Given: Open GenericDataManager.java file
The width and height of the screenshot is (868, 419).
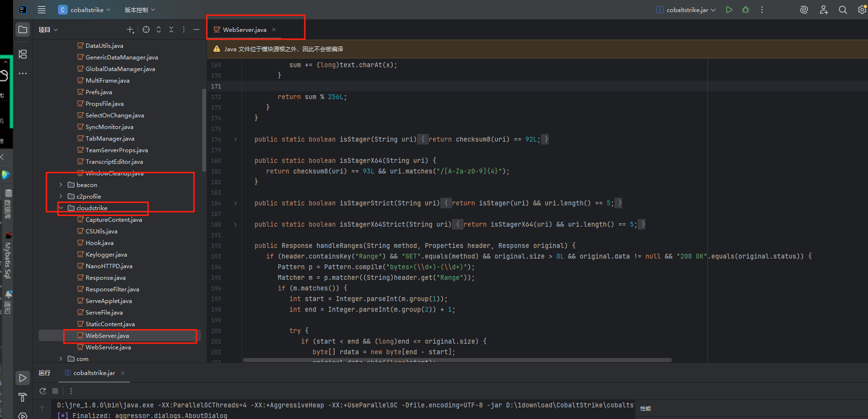Looking at the screenshot, I should tap(121, 57).
